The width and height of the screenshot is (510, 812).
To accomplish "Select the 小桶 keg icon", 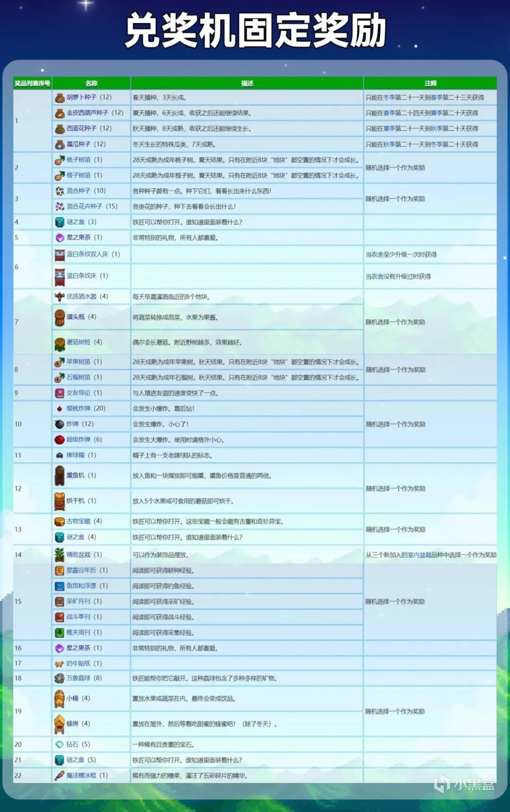I will pos(59,699).
